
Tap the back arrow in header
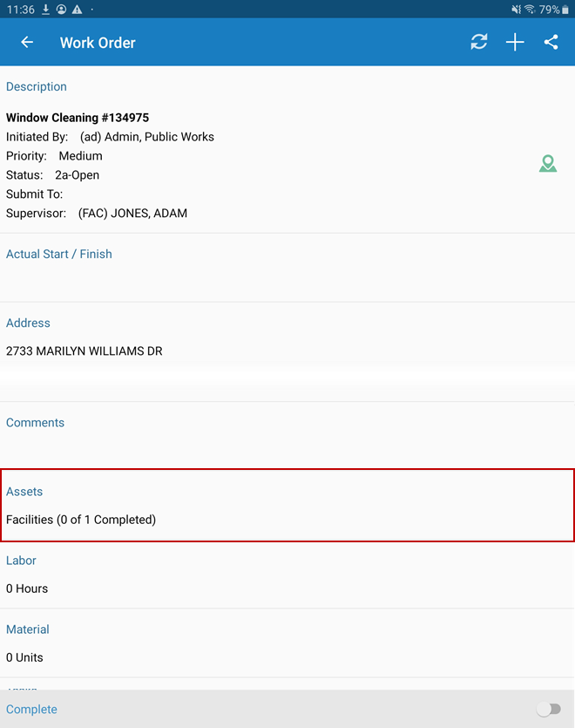pos(27,43)
